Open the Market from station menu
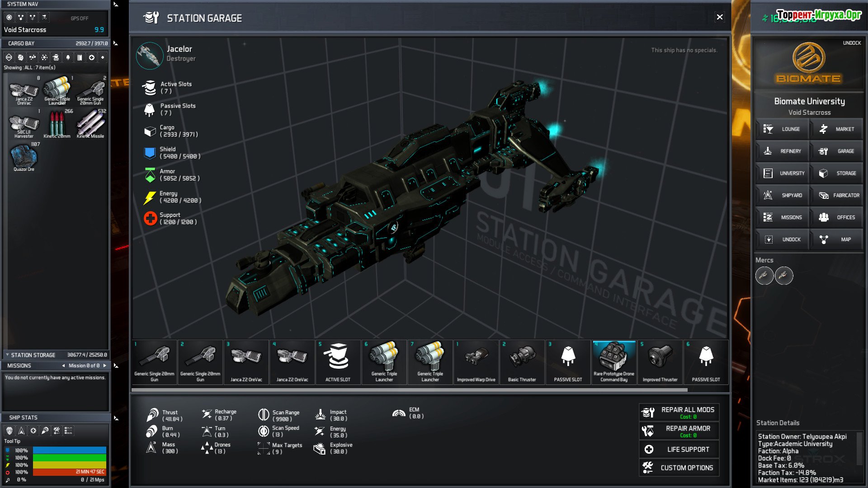 pos(836,129)
